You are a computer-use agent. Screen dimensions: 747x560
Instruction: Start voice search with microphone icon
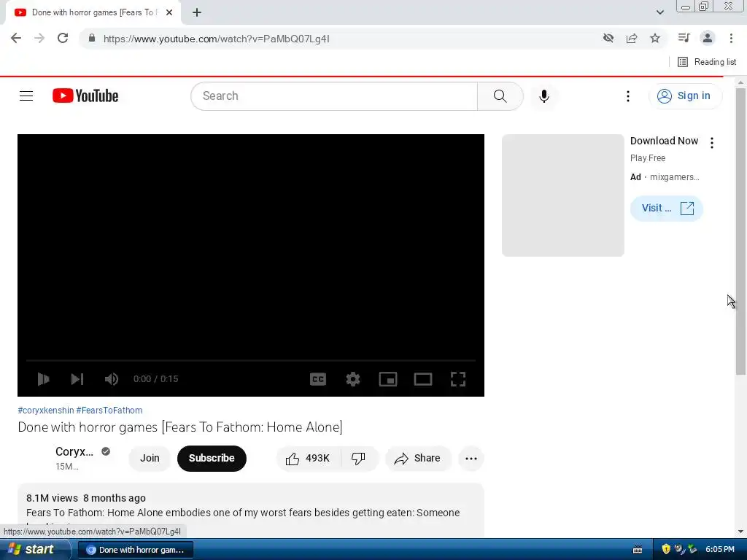543,96
